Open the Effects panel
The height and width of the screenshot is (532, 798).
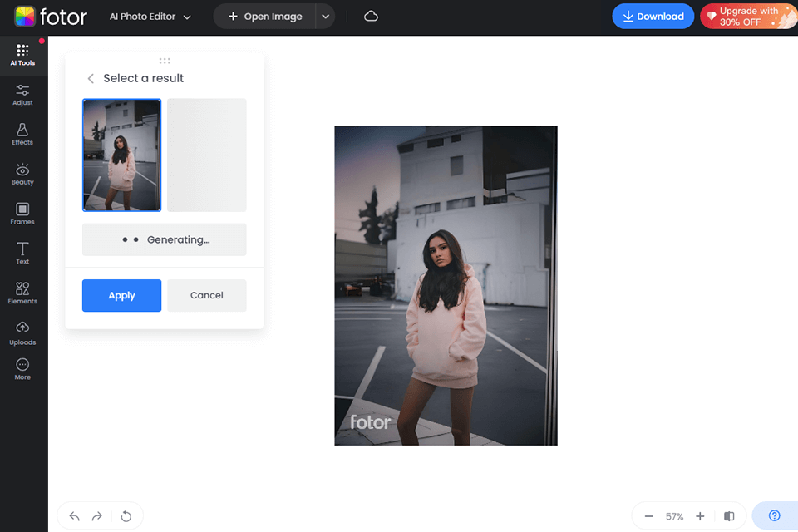point(22,135)
